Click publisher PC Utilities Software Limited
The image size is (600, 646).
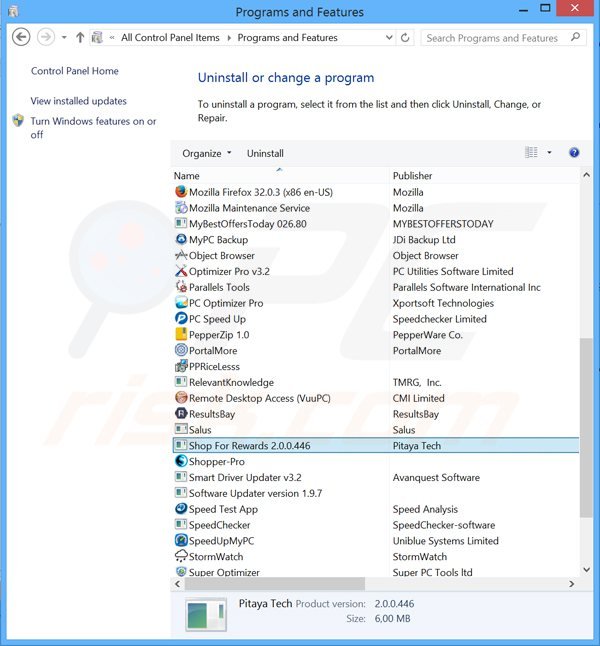[453, 271]
